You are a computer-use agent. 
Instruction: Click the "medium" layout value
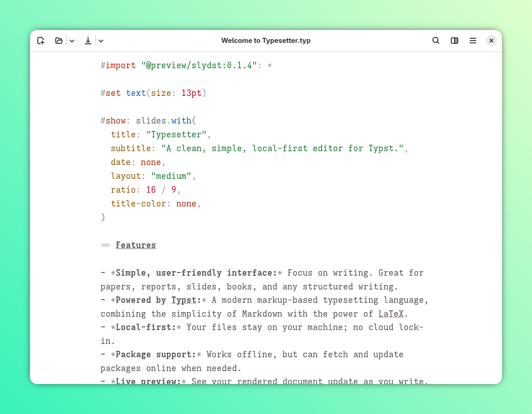[171, 176]
